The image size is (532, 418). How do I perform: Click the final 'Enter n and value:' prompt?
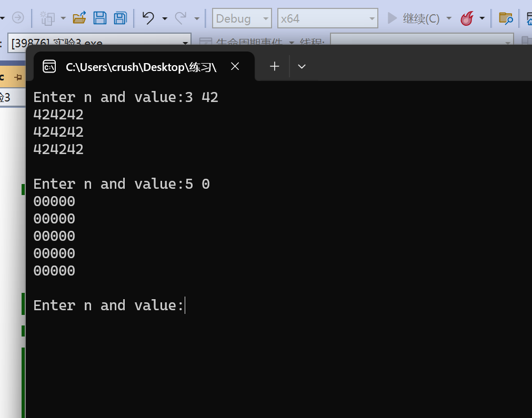click(x=108, y=305)
